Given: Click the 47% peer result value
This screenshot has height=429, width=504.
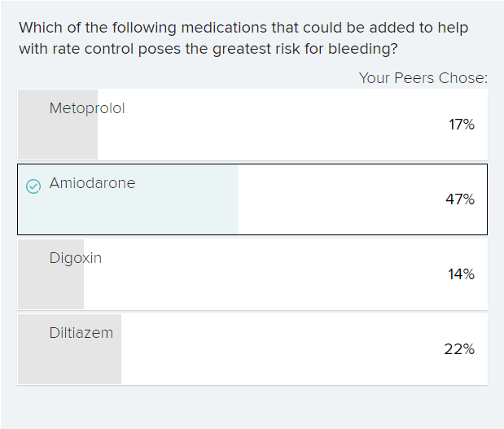Looking at the screenshot, I should click(x=460, y=199).
